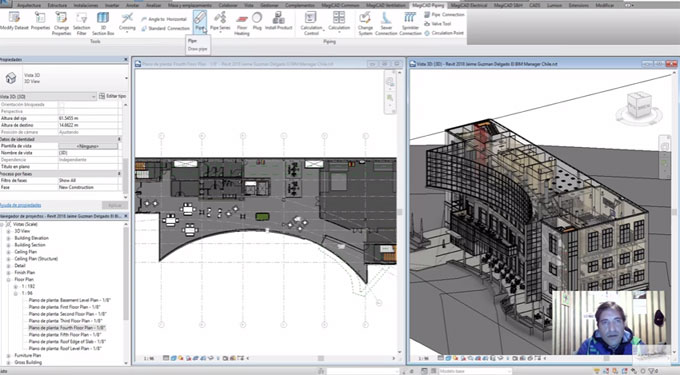Open the Selection Filter tool
This screenshot has height=375, width=680.
pos(82,23)
